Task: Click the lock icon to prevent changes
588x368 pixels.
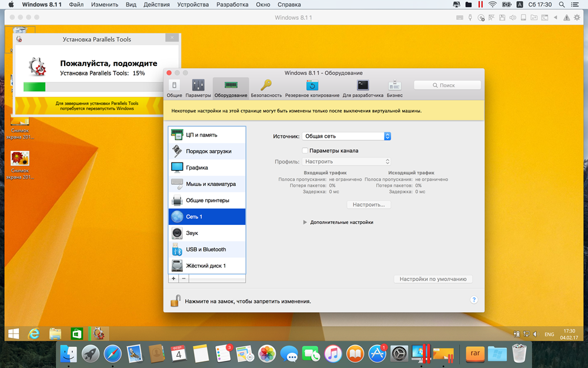Action: pyautogui.click(x=175, y=300)
